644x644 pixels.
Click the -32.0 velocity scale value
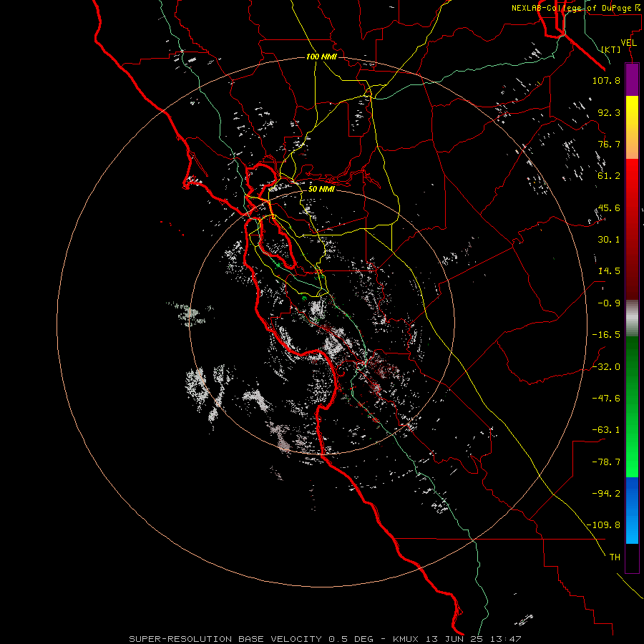pyautogui.click(x=606, y=367)
